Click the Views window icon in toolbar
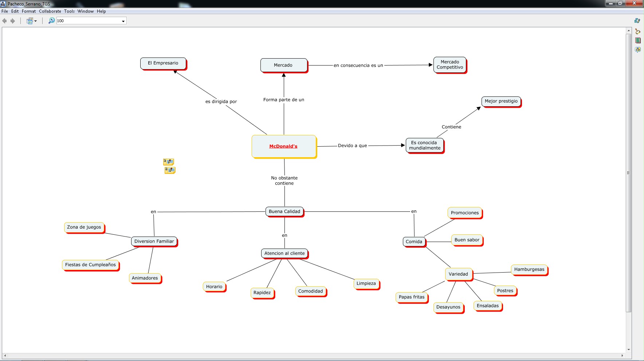 [30, 21]
